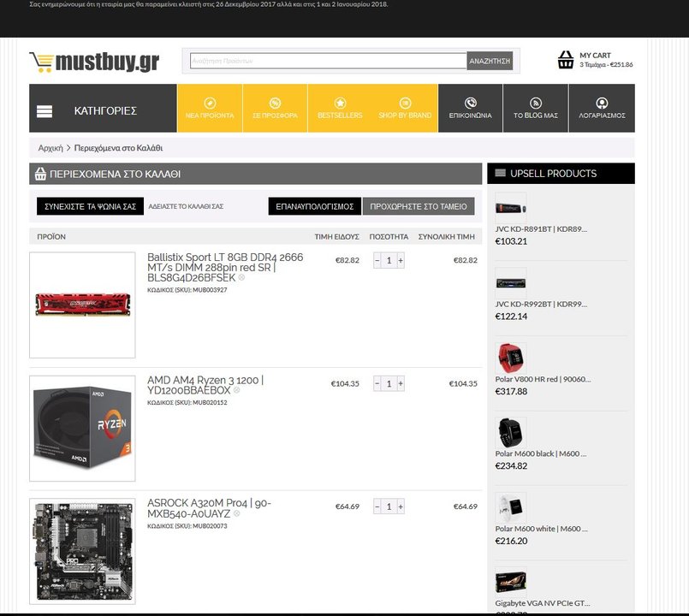The width and height of the screenshot is (689, 616).
Task: Click the Ballistix red RAM thumbnail
Action: click(83, 305)
